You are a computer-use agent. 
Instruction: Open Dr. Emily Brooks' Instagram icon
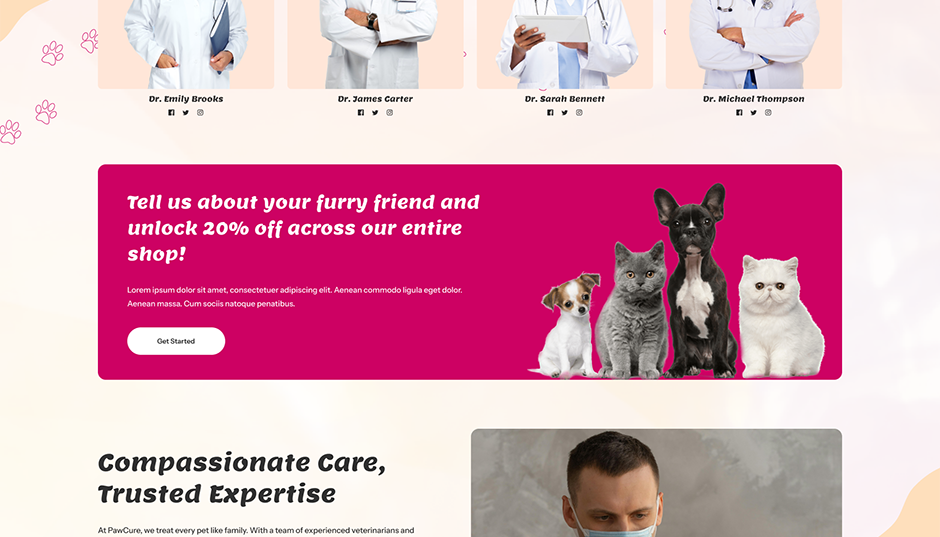tap(200, 113)
